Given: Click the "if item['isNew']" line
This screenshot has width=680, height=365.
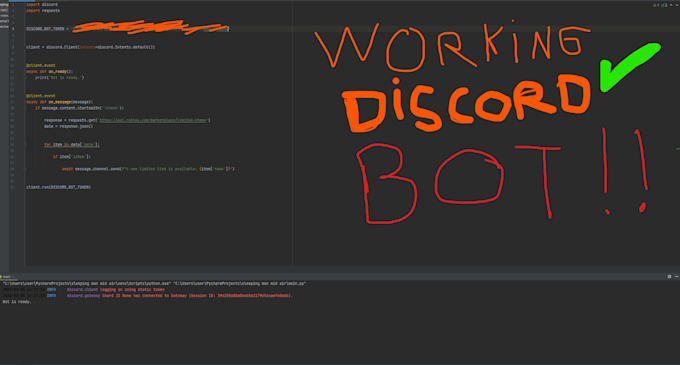Looking at the screenshot, I should (72, 156).
